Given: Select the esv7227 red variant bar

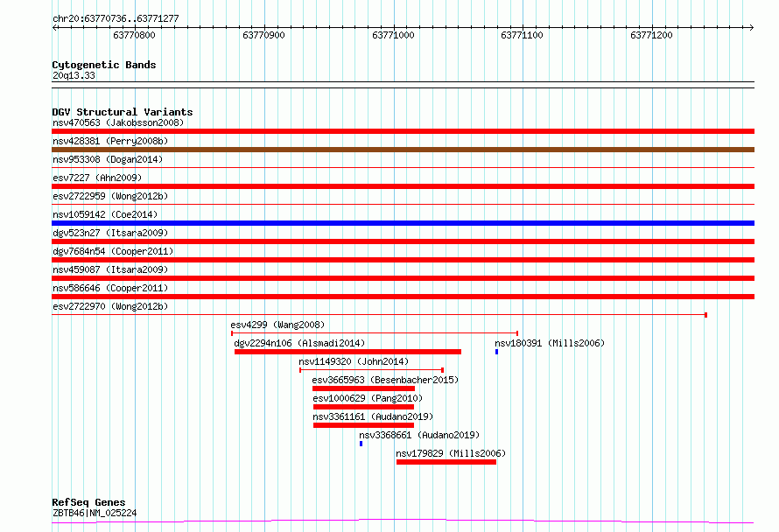Looking at the screenshot, I should [403, 186].
